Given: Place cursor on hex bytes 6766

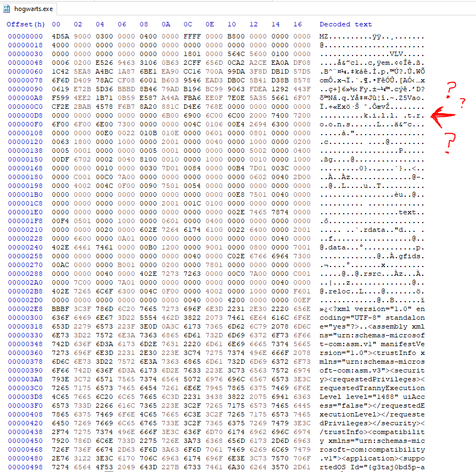Looking at the screenshot, I should (x=257, y=257).
